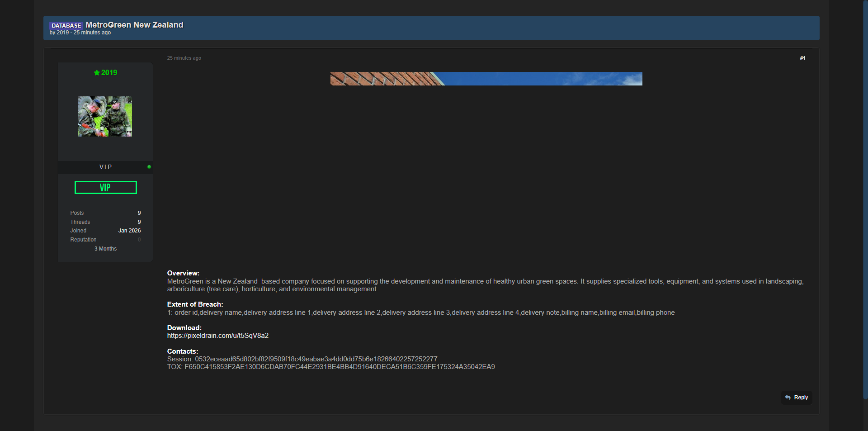This screenshot has height=431, width=868.
Task: Click the Reply button arrow icon
Action: point(788,398)
